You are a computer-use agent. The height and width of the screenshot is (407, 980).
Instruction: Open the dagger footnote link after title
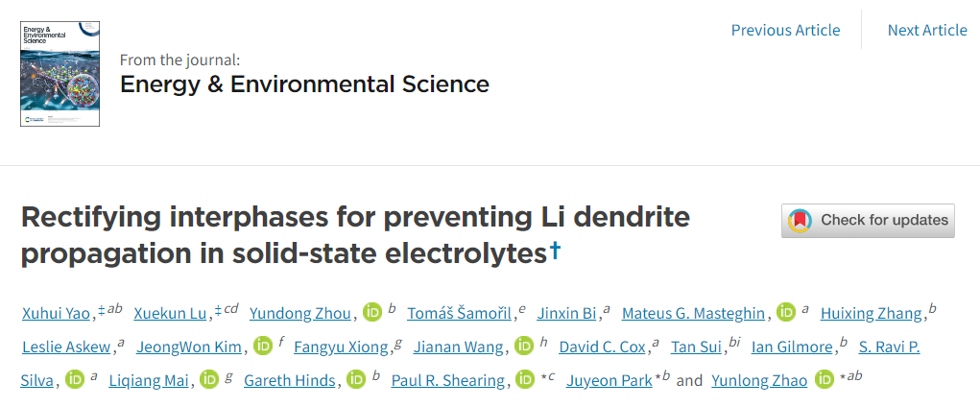555,251
